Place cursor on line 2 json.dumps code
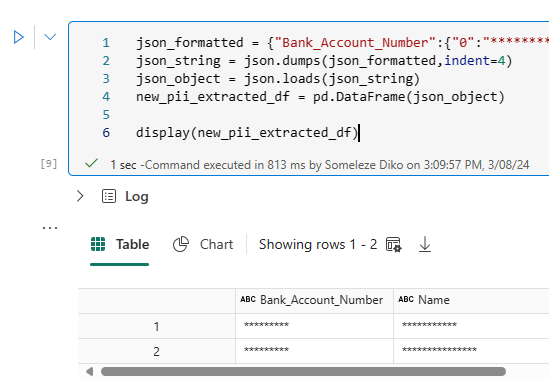Screen dimensions: 549x379 pyautogui.click(x=324, y=61)
